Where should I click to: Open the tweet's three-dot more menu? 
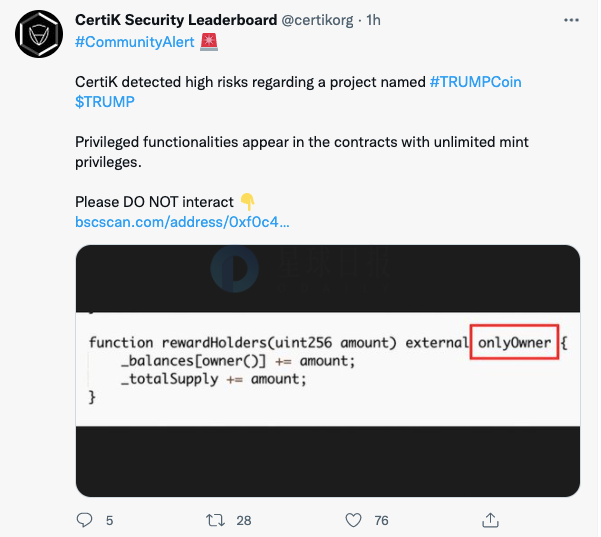pyautogui.click(x=571, y=20)
